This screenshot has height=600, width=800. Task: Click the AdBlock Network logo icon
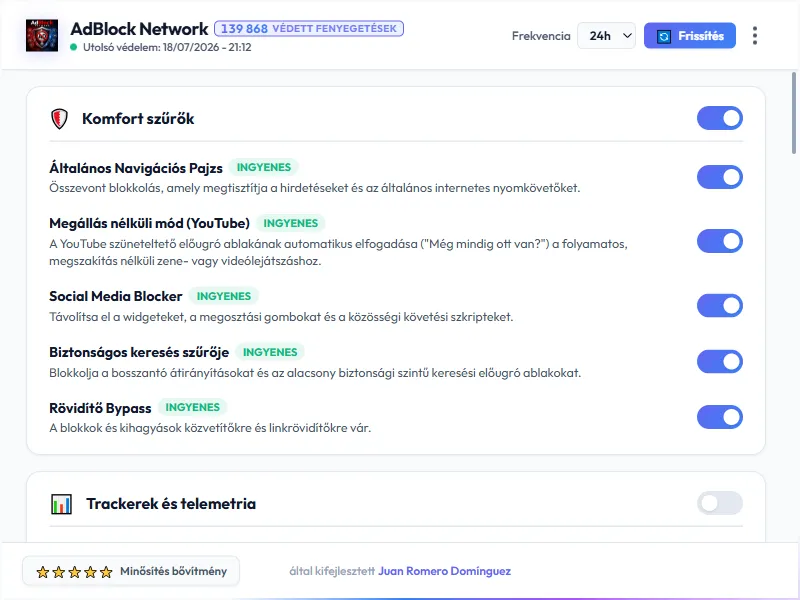pos(42,35)
